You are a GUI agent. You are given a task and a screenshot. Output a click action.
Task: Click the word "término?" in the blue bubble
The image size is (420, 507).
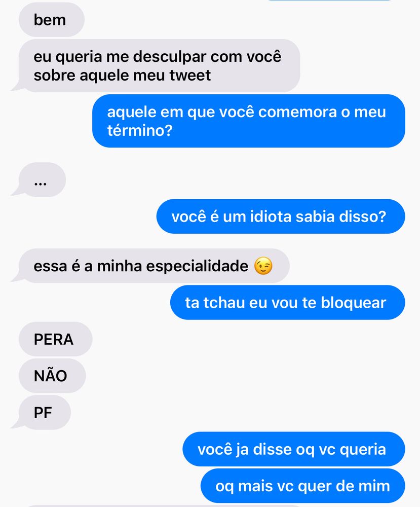(140, 131)
